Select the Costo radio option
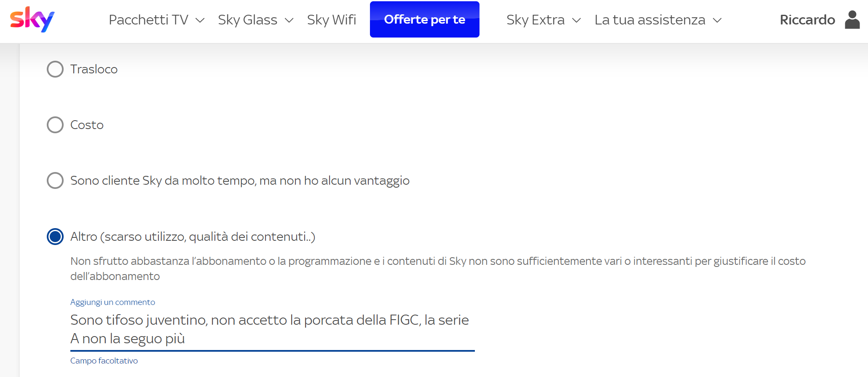 (x=55, y=125)
